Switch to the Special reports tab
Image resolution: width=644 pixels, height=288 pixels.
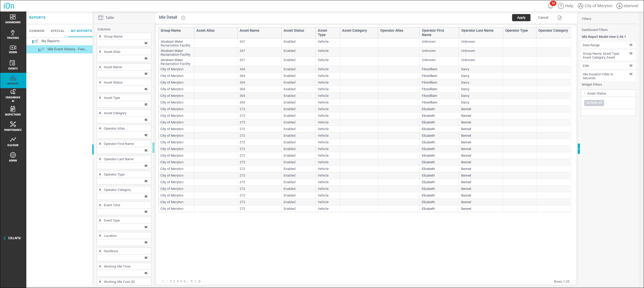tap(58, 31)
